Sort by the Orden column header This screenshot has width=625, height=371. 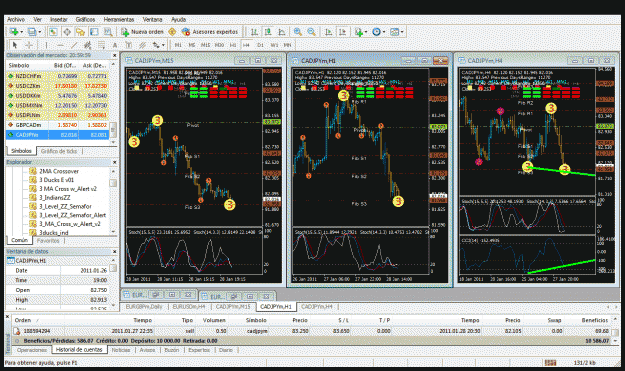[x=22, y=320]
